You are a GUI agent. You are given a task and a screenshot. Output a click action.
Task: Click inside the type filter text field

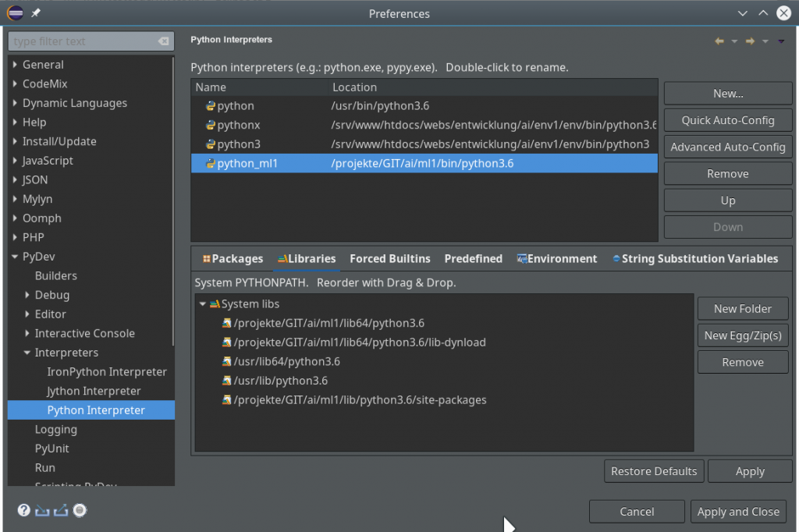86,40
